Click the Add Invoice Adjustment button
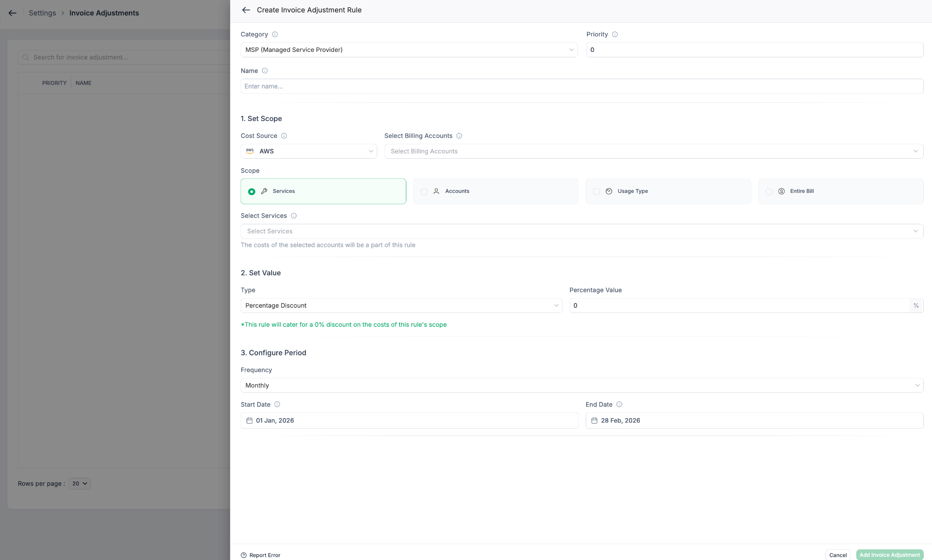 click(x=889, y=555)
